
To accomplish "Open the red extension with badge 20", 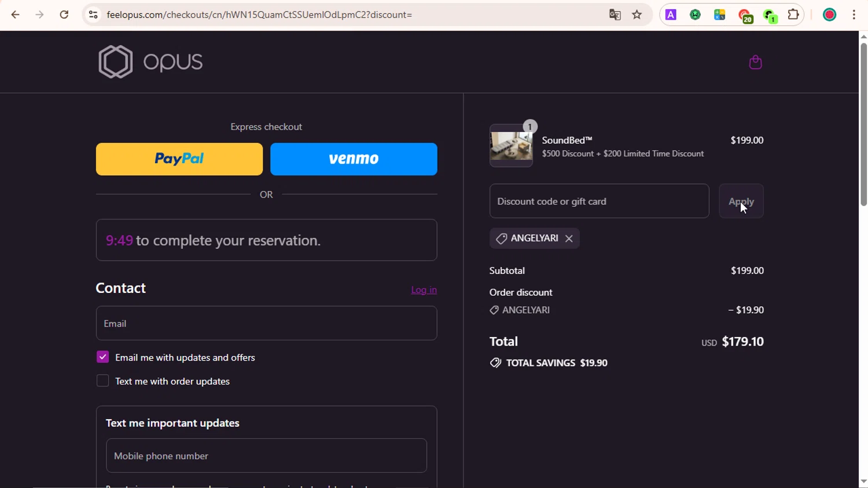I will click(745, 16).
